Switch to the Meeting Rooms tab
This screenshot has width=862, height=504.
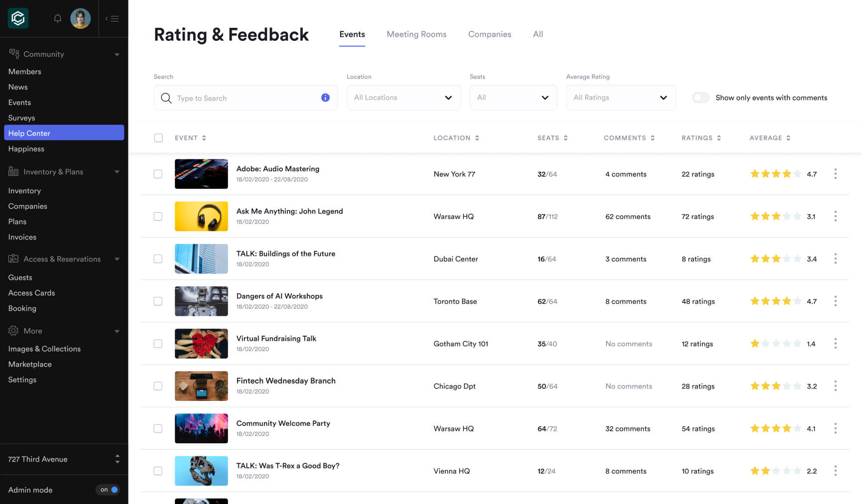click(x=416, y=34)
